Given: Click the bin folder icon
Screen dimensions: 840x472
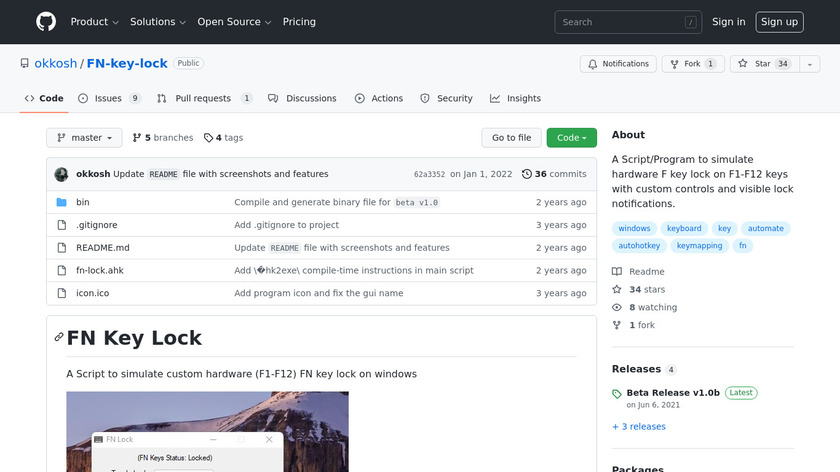Looking at the screenshot, I should click(62, 202).
